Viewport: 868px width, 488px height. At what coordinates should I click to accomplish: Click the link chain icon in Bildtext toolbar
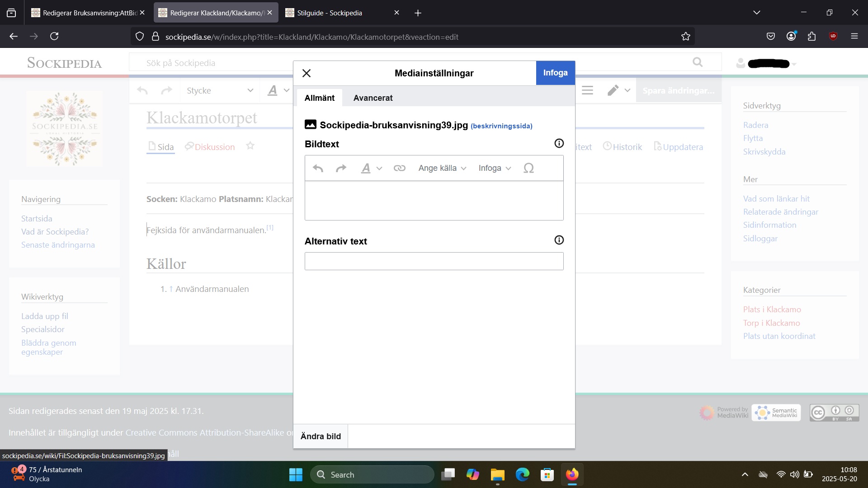tap(399, 168)
